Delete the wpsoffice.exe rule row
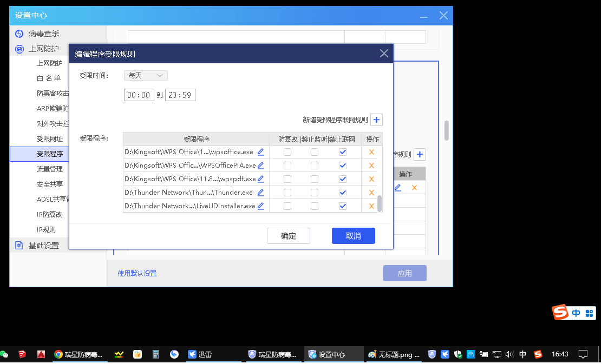Viewport: 602px width, 364px height. (x=371, y=153)
